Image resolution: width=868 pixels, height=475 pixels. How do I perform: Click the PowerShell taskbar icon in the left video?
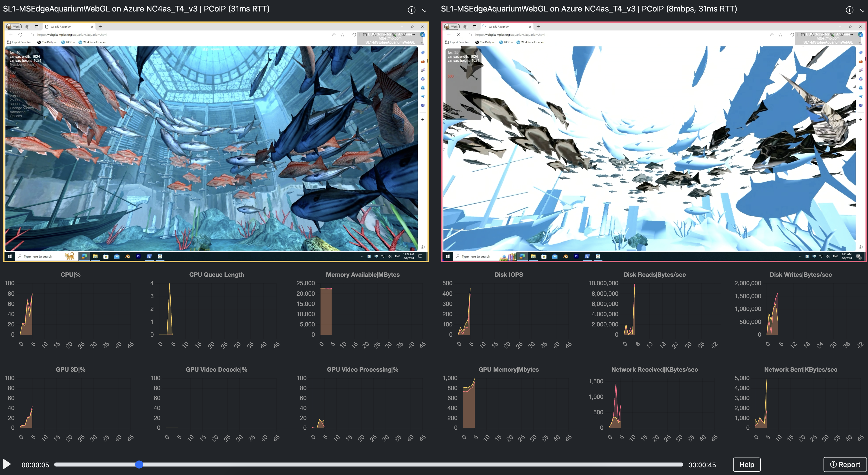[149, 256]
